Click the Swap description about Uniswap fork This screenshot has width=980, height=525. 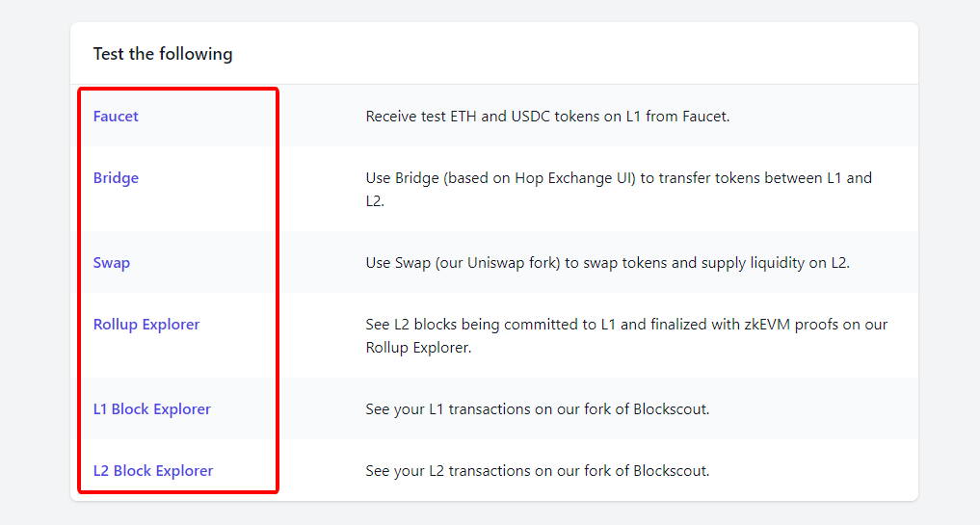pos(607,263)
